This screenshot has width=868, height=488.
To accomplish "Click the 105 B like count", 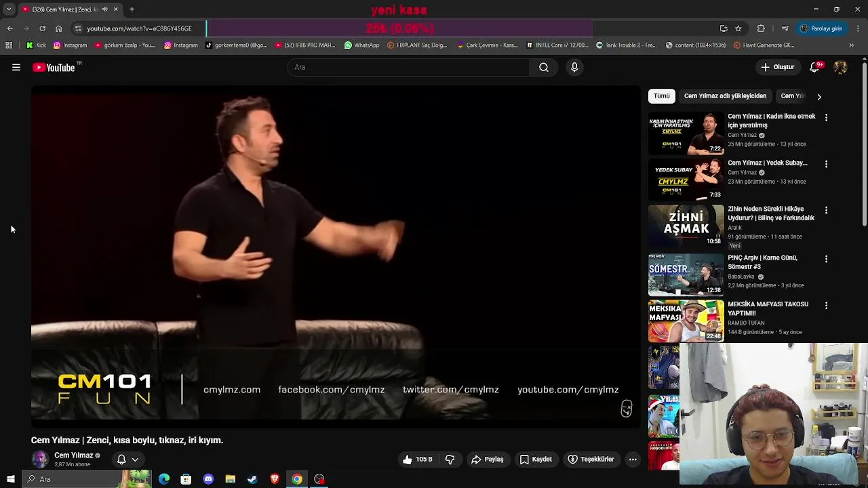I will 424,460.
